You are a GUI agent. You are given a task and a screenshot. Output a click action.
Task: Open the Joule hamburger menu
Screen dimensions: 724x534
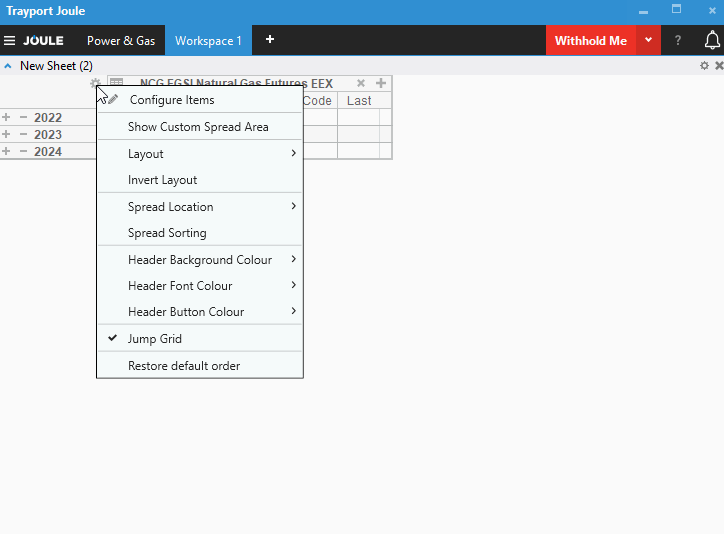(x=10, y=41)
